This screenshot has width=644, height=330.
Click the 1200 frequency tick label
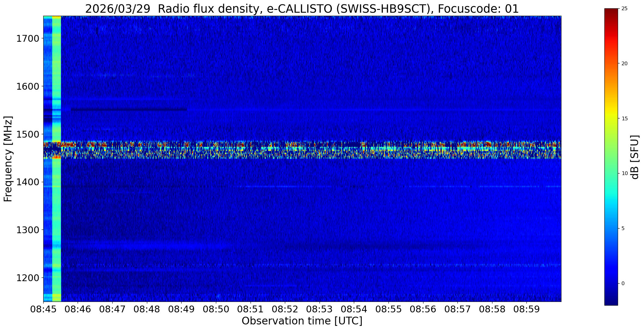(28, 278)
